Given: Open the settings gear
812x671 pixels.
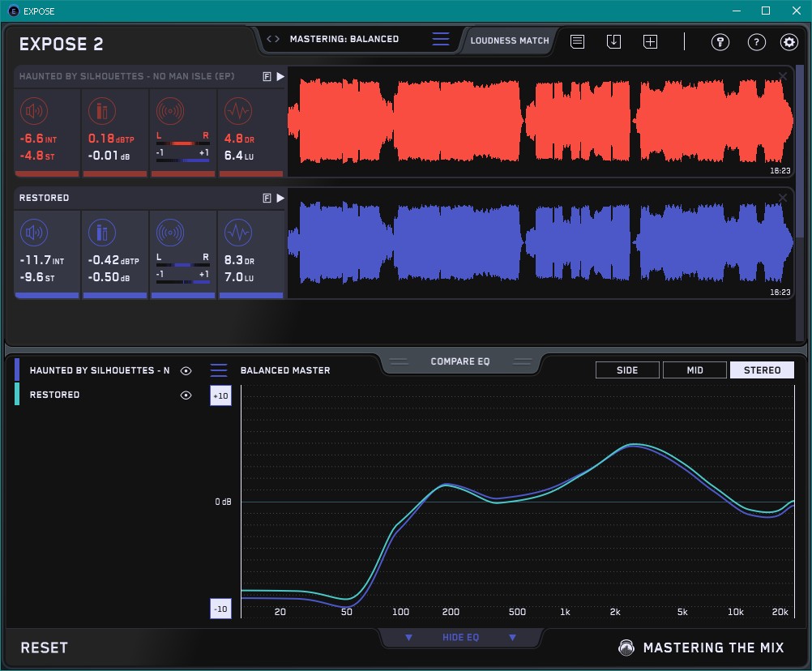Looking at the screenshot, I should click(x=788, y=42).
